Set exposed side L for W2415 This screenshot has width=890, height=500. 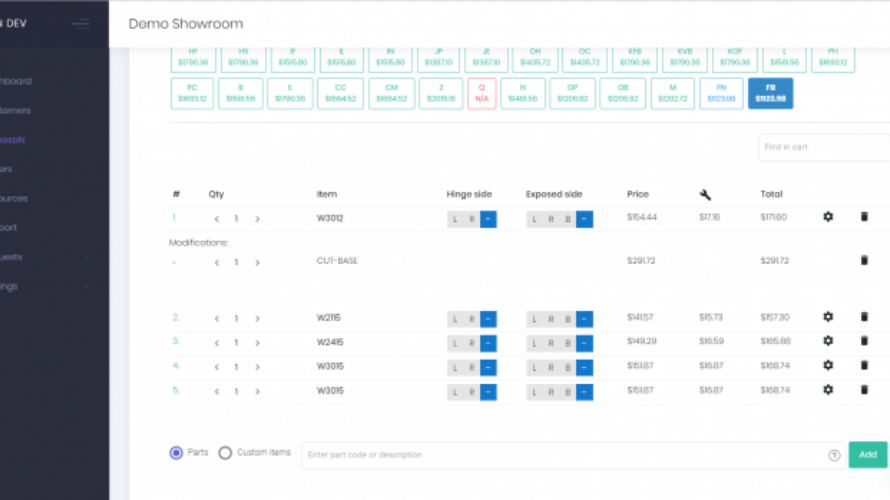pos(534,343)
